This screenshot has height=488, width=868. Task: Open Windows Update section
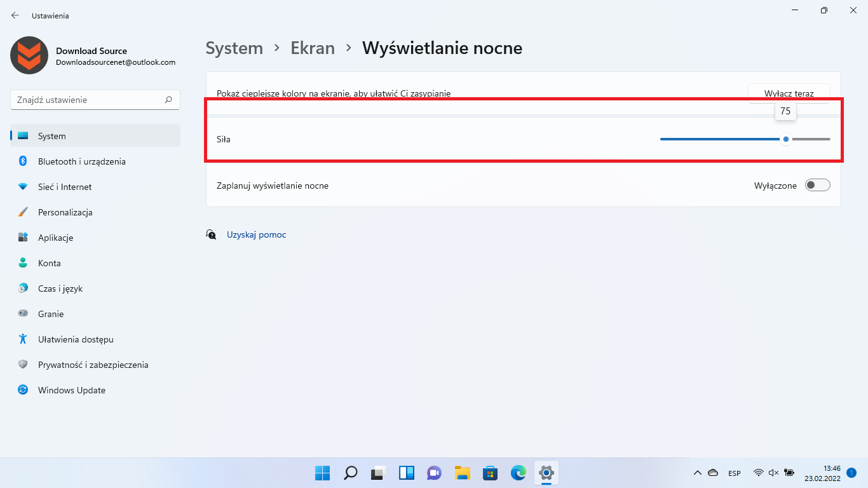point(95,390)
